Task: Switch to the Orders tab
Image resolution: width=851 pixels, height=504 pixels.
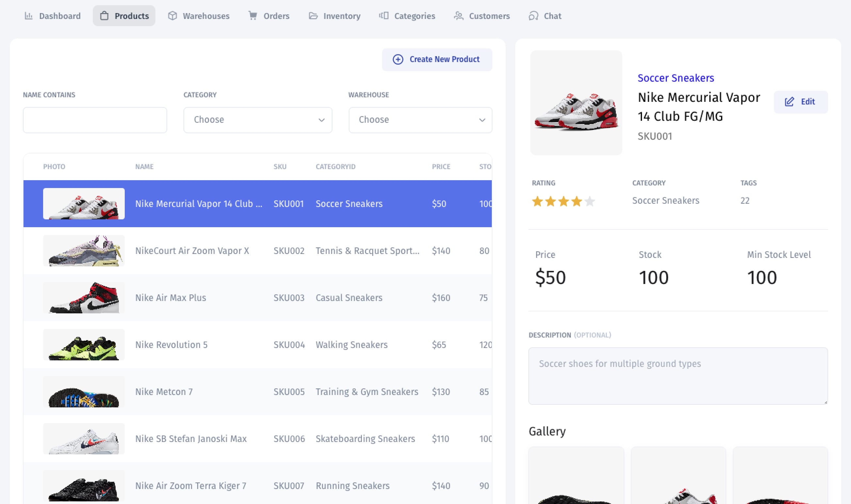Action: [x=269, y=16]
